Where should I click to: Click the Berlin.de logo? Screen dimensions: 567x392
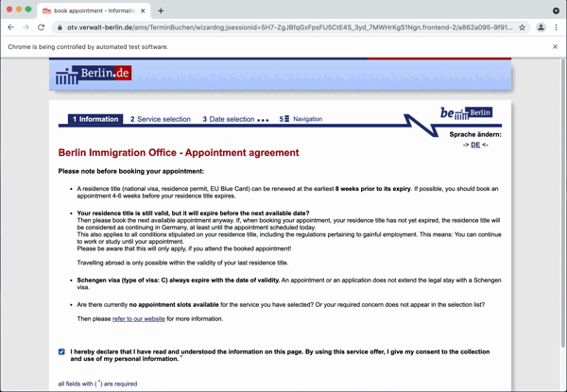[x=94, y=75]
